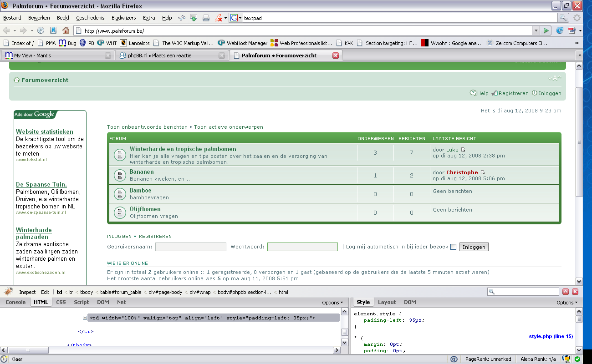Click the reload page icon
The width and height of the screenshot is (592, 364).
point(560,30)
